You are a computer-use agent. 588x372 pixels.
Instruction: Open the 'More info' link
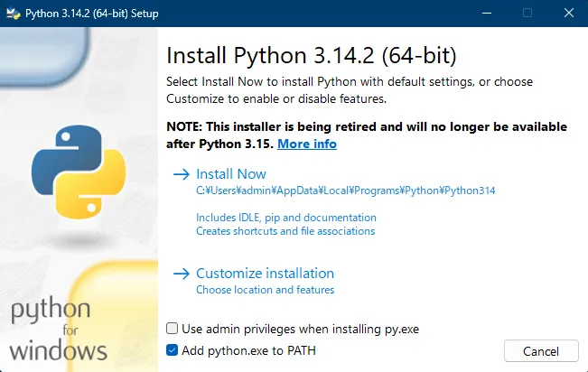click(307, 144)
